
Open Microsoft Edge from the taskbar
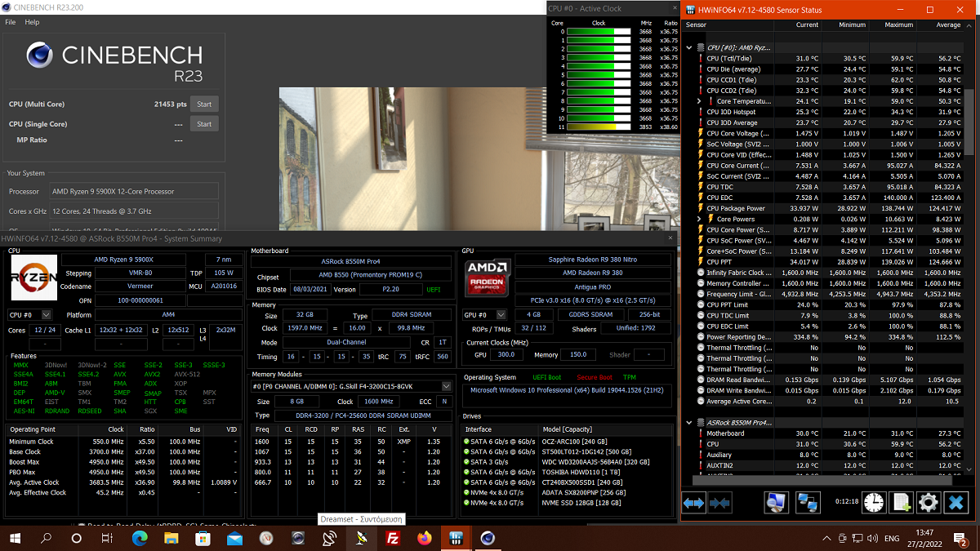tap(138, 538)
